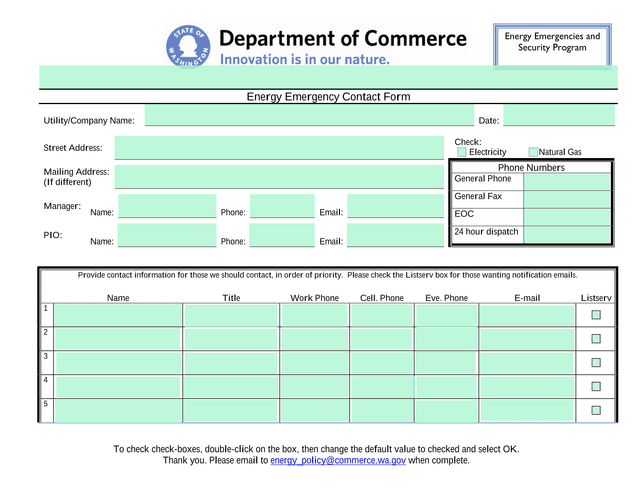Click the Name field in contact row 2
This screenshot has height=495, width=640.
point(118,339)
